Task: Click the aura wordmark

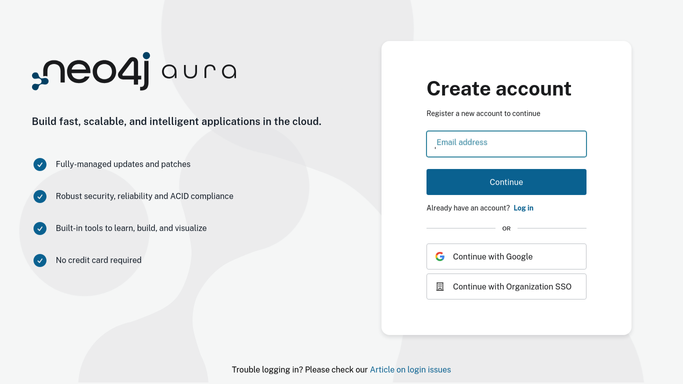Action: (x=199, y=71)
